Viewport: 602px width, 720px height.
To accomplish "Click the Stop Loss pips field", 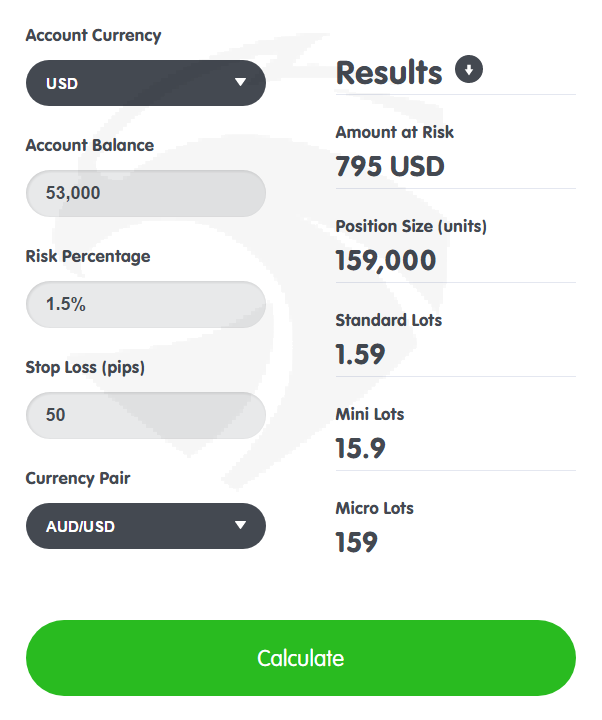I will point(146,415).
